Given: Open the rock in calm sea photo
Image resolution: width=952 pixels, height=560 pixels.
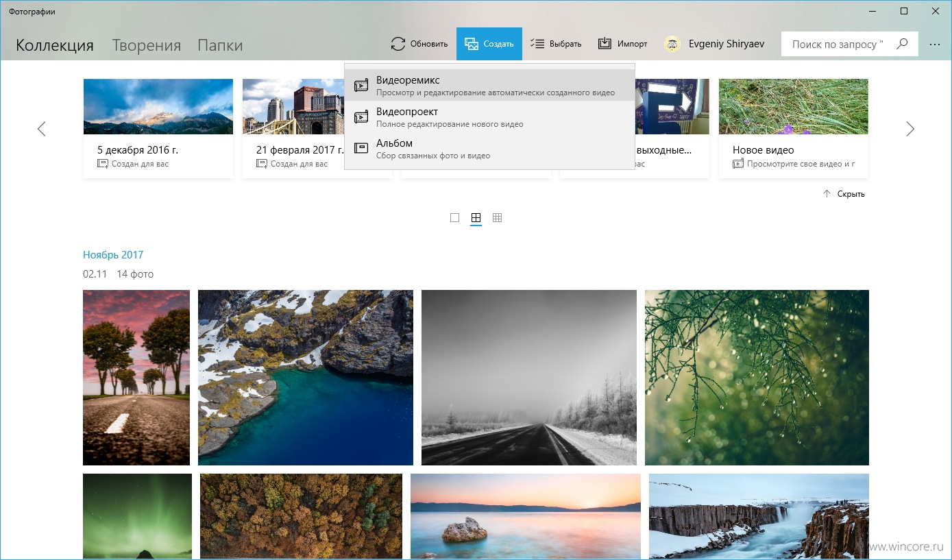Looking at the screenshot, I should point(526,517).
